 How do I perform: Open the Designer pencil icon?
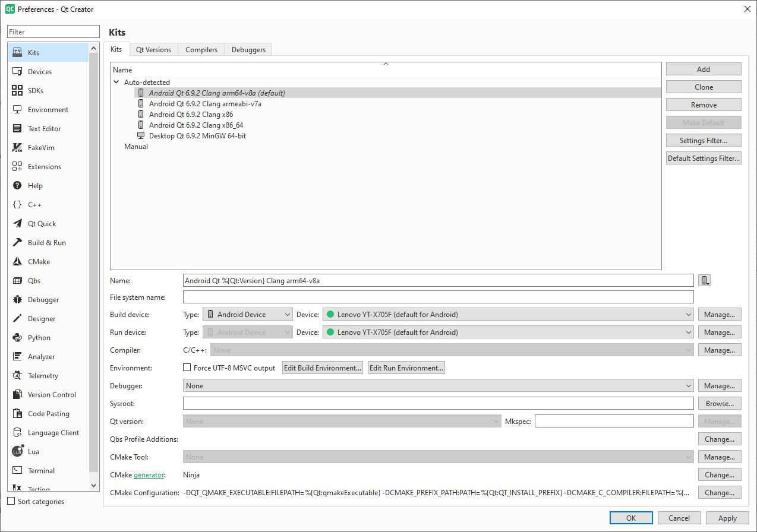(x=17, y=319)
